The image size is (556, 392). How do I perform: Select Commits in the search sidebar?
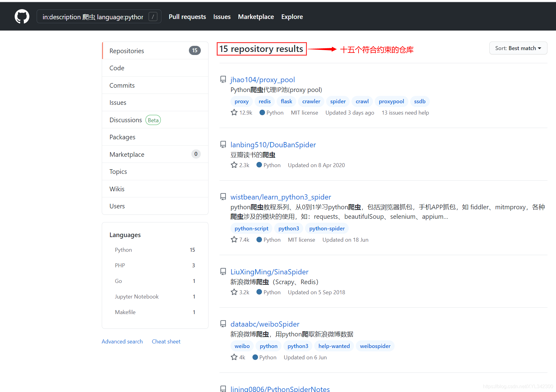point(155,85)
